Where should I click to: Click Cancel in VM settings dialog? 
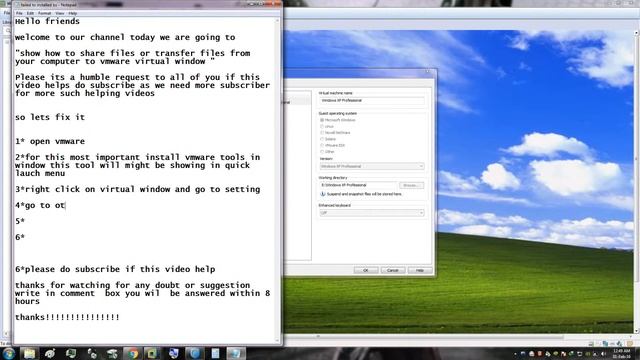point(392,270)
